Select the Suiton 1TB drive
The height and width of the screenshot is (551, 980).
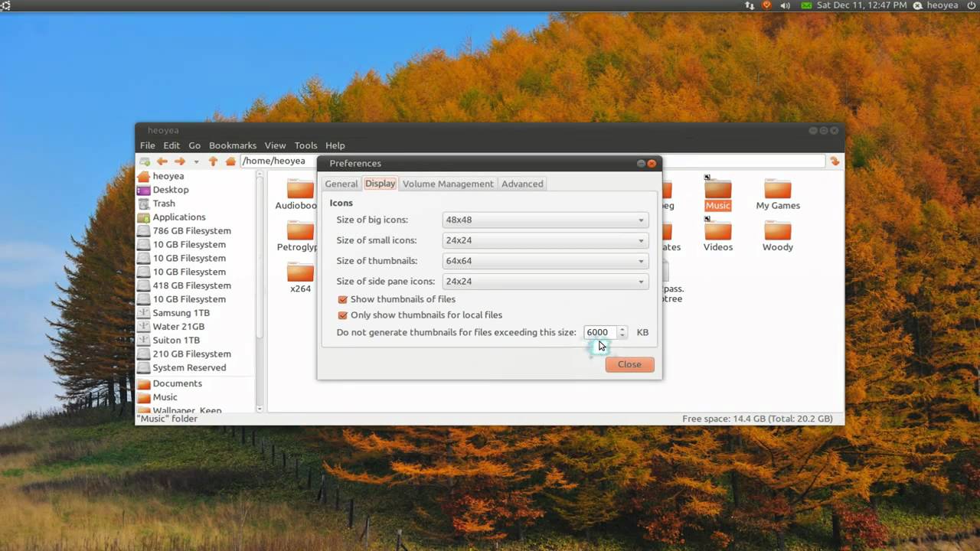[168, 341]
